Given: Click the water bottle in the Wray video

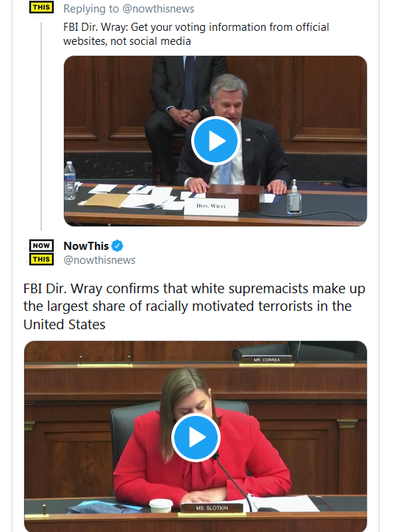Looking at the screenshot, I should [x=70, y=181].
